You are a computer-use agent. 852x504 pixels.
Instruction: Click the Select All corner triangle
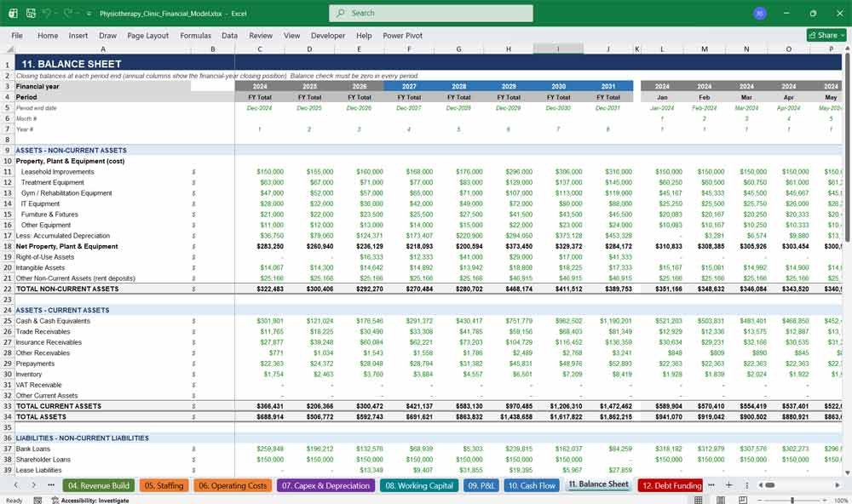click(9, 49)
